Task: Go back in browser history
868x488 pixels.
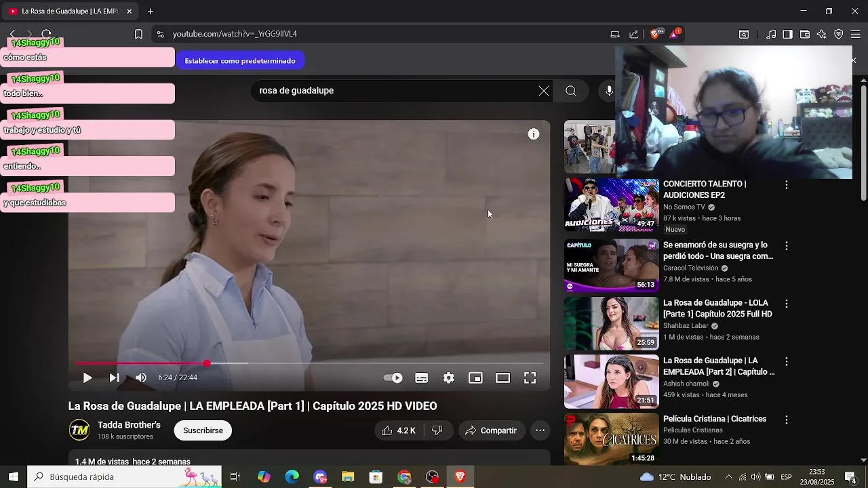Action: (x=12, y=34)
